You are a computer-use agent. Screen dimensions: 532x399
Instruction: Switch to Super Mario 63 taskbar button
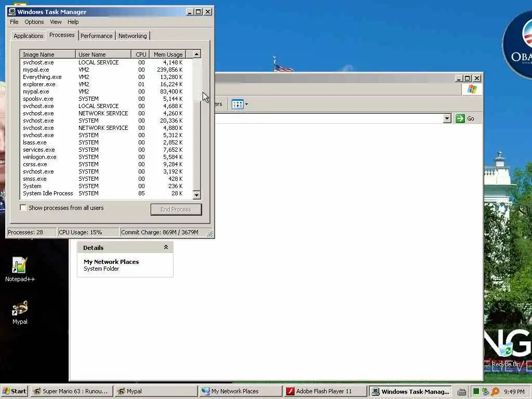click(x=71, y=391)
